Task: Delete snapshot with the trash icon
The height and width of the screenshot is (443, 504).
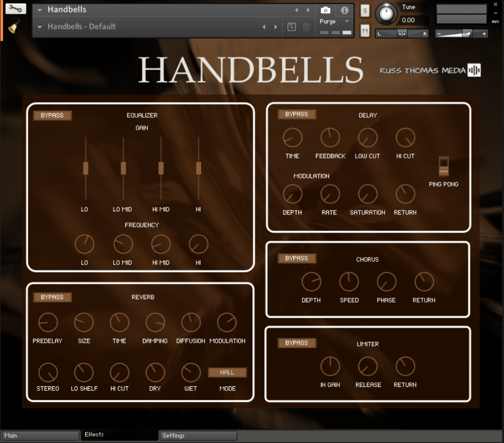Action: pos(306,27)
